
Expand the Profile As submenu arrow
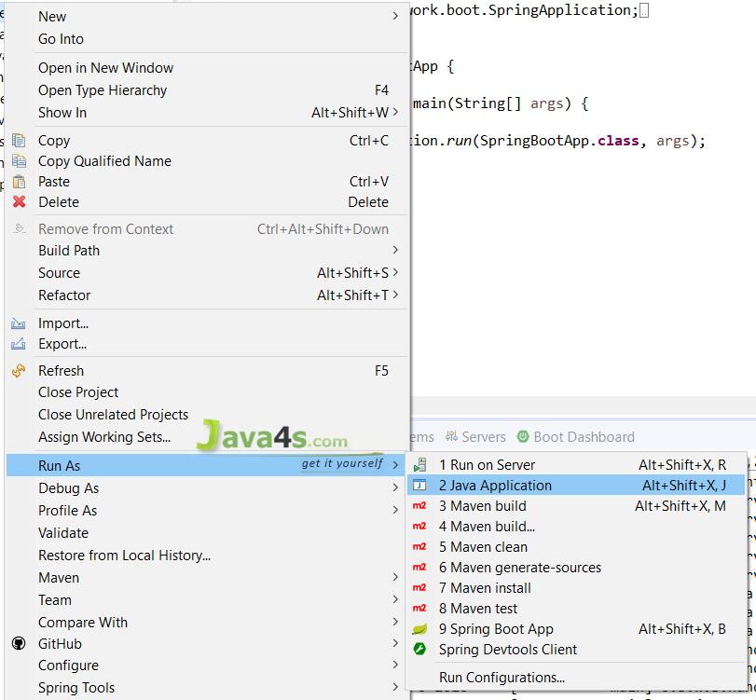pyautogui.click(x=395, y=510)
